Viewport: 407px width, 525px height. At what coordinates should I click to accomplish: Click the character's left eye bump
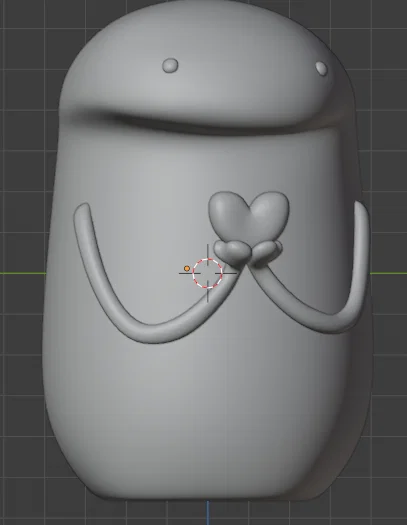tap(170, 65)
